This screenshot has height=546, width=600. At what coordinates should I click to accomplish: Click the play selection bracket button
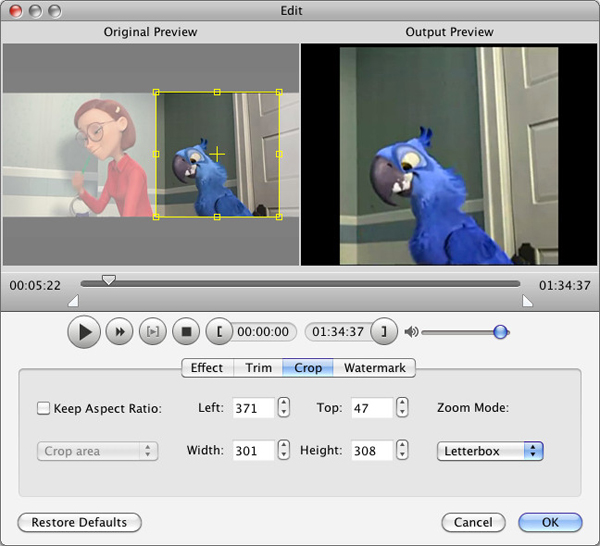pyautogui.click(x=153, y=331)
